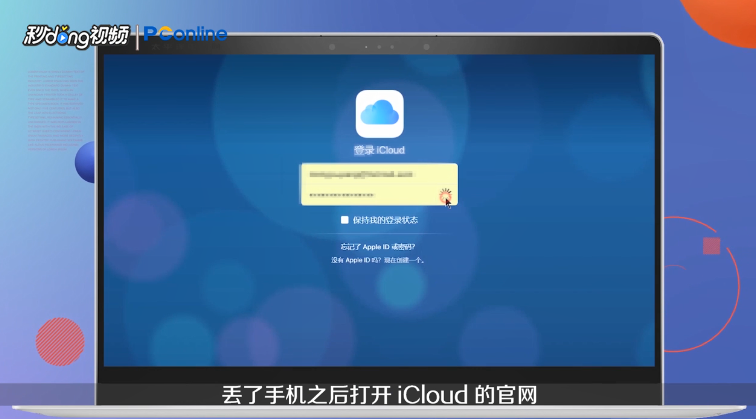Screen dimensions: 756x419
Task: Open the 忘记了 Apple ID 或密码 link
Action: (x=378, y=247)
